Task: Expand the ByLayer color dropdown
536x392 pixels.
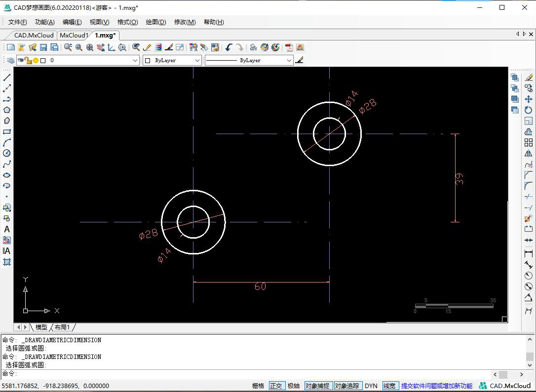Action: click(197, 60)
